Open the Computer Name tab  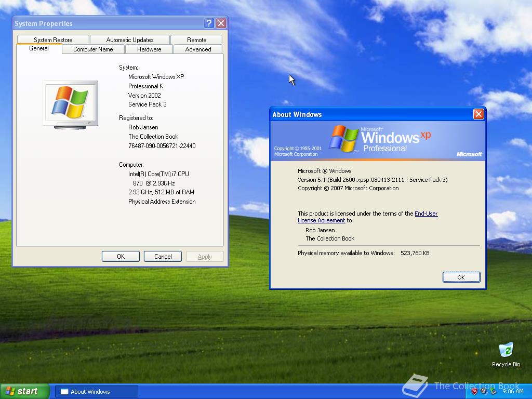click(93, 49)
